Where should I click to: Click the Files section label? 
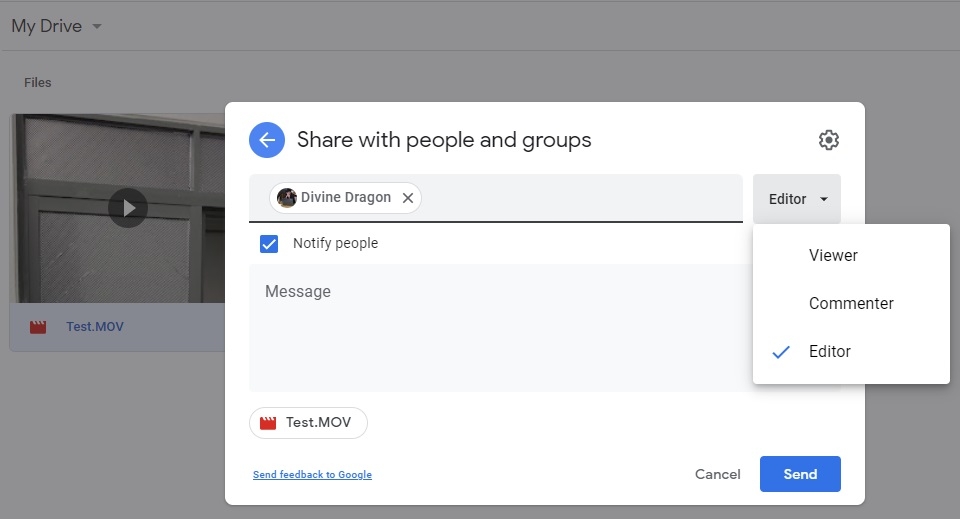click(37, 83)
